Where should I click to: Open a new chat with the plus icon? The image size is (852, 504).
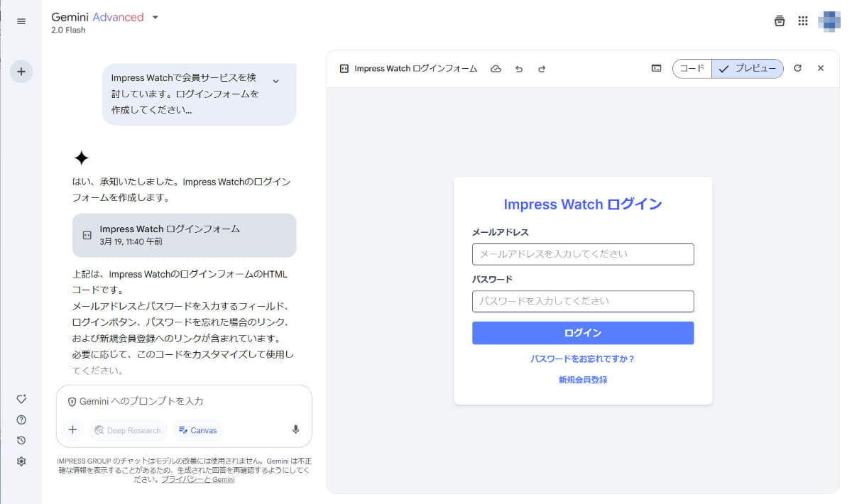pos(21,72)
